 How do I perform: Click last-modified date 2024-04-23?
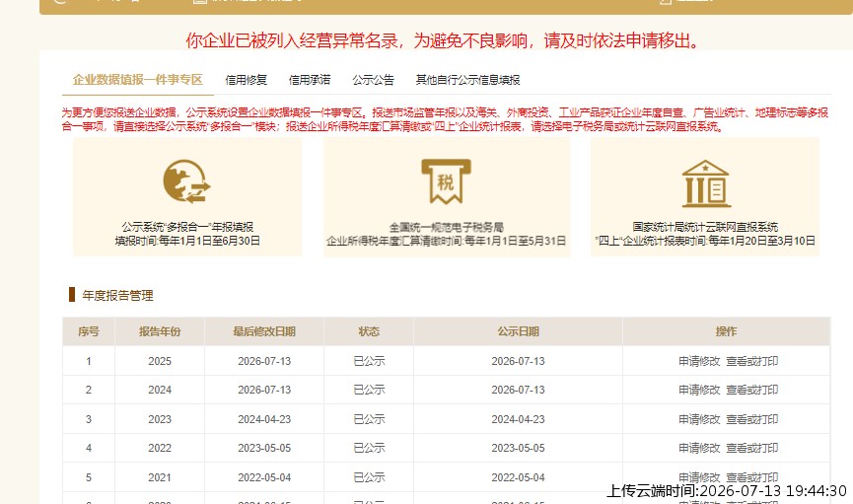point(264,419)
